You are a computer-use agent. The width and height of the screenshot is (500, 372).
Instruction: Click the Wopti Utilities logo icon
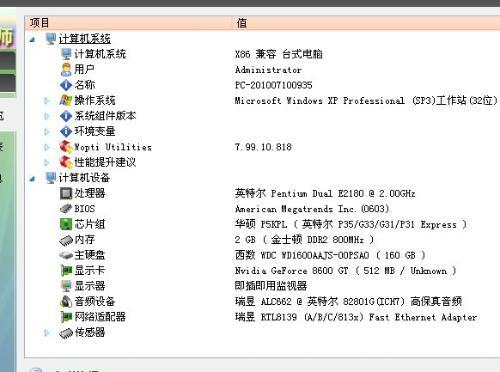tap(66, 147)
